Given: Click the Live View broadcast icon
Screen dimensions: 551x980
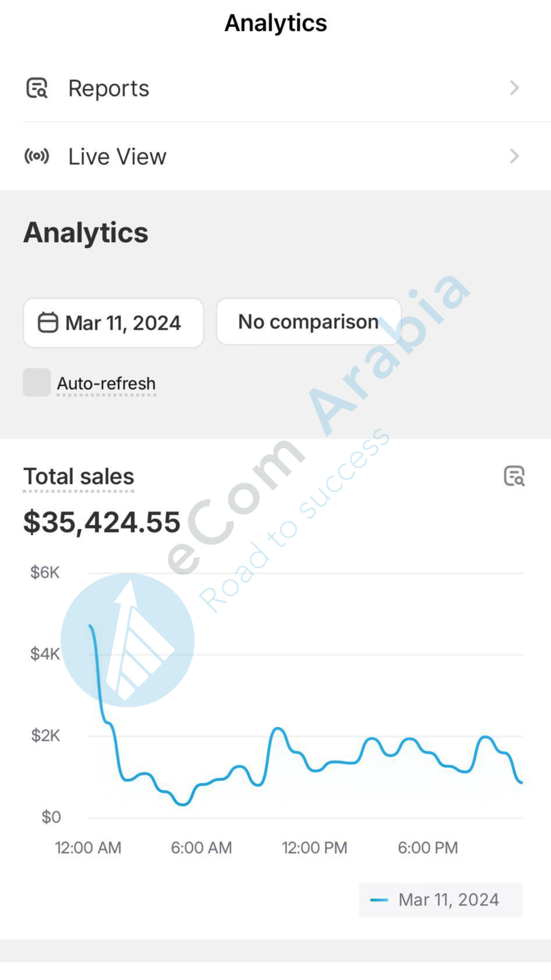Looking at the screenshot, I should (37, 156).
